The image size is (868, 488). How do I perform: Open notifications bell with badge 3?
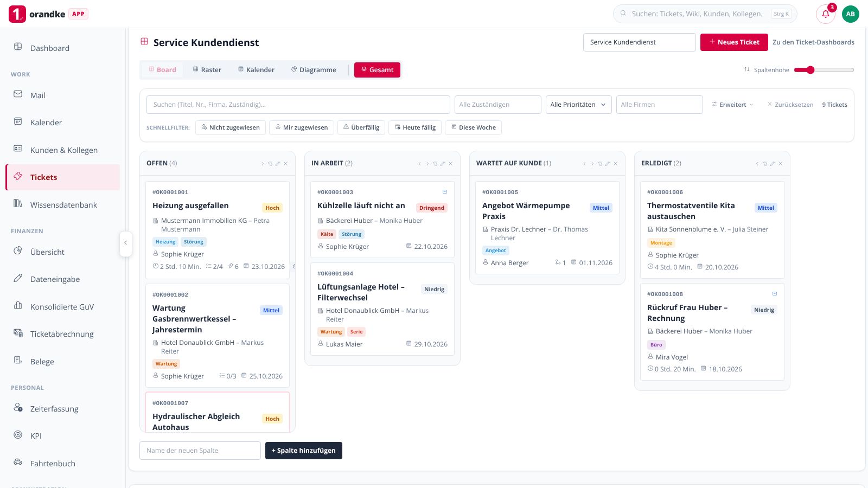pyautogui.click(x=826, y=14)
